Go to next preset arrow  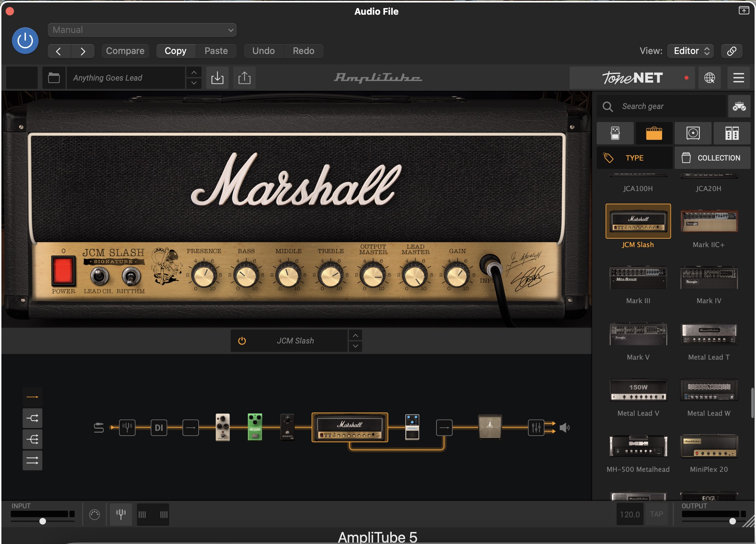83,51
